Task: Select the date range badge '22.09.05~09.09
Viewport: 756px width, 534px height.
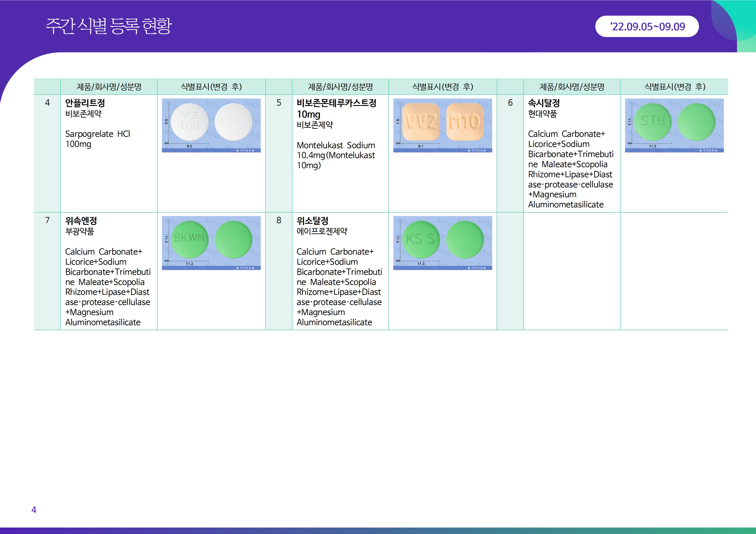Action: [x=647, y=26]
